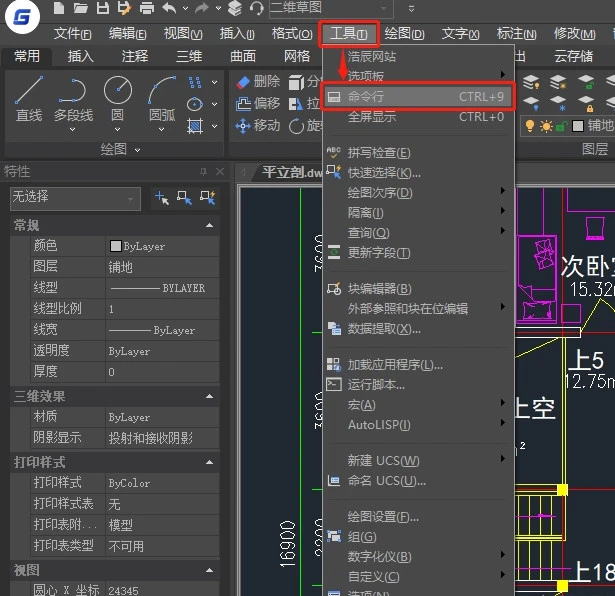Open the 视图(V) menu
The height and width of the screenshot is (596, 615).
tap(183, 34)
